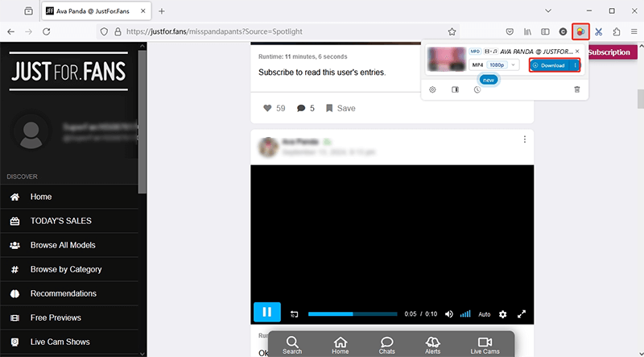This screenshot has height=357, width=644.
Task: Click the rewind 10 seconds icon
Action: (295, 313)
